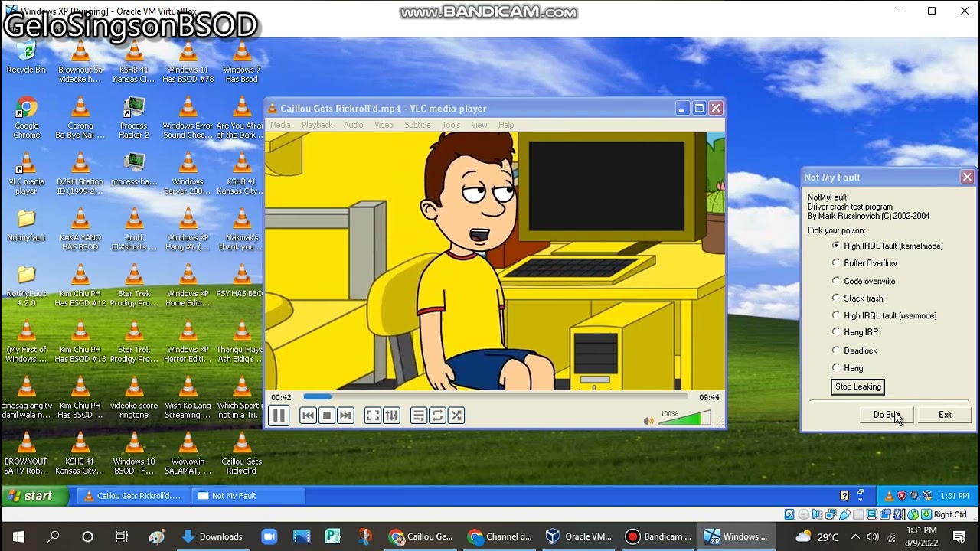Click Exit in Not My Fault
980x551 pixels.
(x=945, y=415)
